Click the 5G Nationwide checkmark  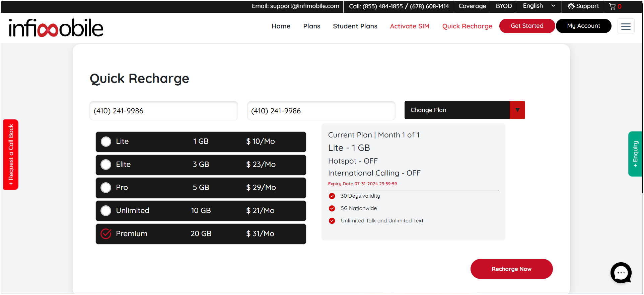click(x=332, y=208)
